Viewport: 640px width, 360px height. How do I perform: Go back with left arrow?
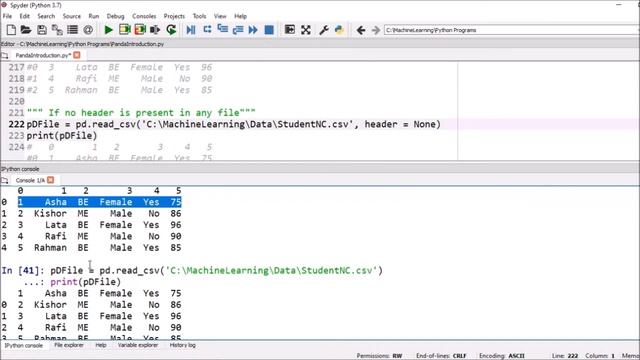coord(361,30)
